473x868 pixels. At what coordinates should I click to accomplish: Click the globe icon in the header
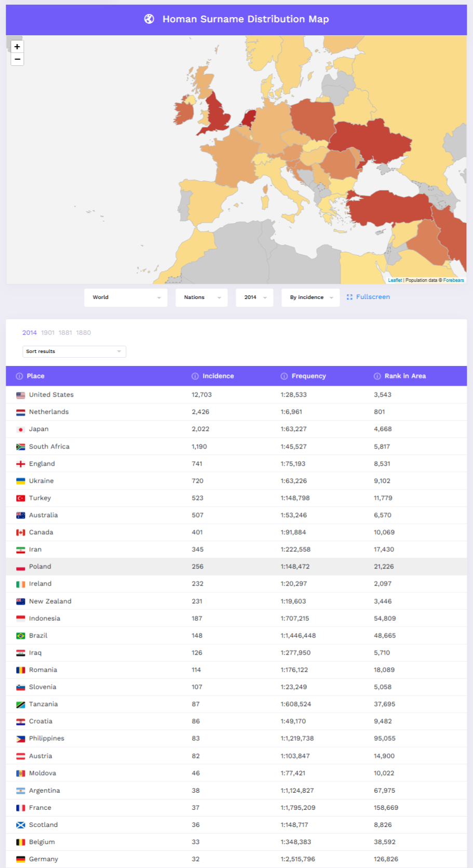coord(149,19)
